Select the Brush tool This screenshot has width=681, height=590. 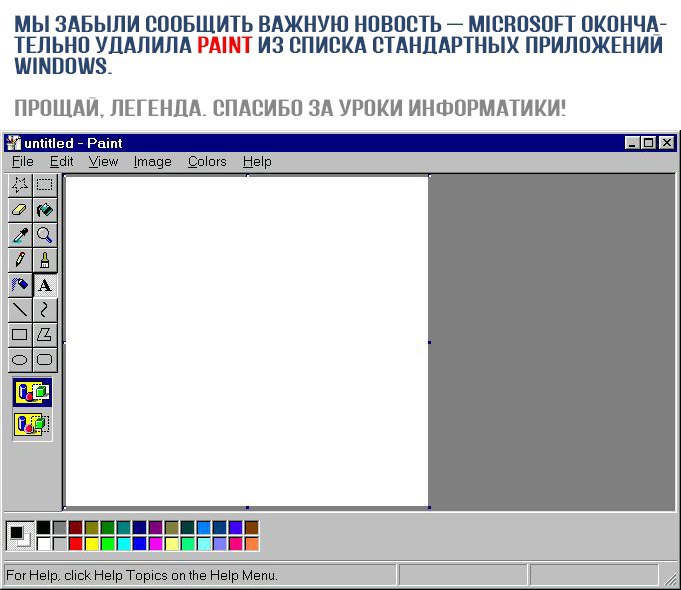pos(45,260)
